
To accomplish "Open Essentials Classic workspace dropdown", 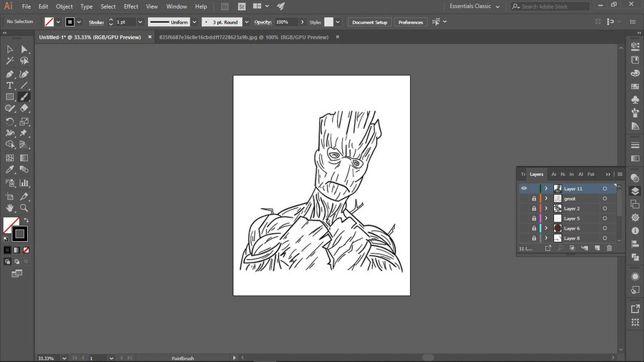I will pos(474,6).
